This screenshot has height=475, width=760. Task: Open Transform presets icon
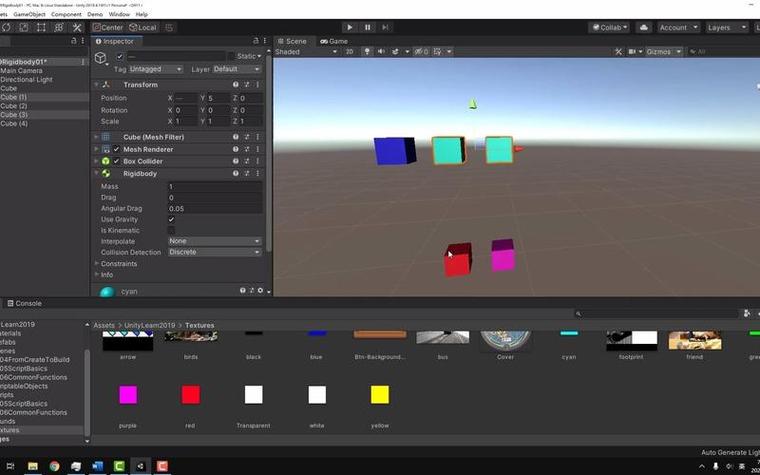(x=247, y=84)
